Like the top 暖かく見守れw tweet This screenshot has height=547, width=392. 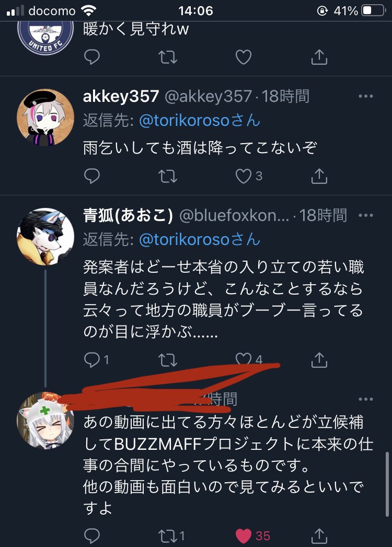pyautogui.click(x=244, y=57)
